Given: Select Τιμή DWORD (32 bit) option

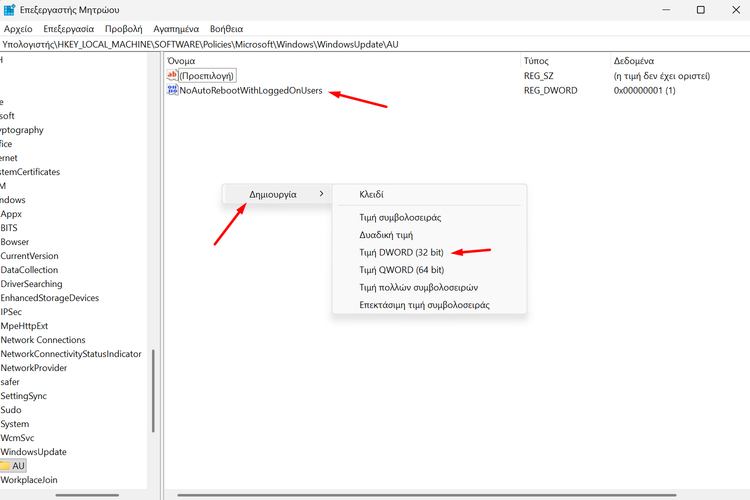Looking at the screenshot, I should point(402,252).
